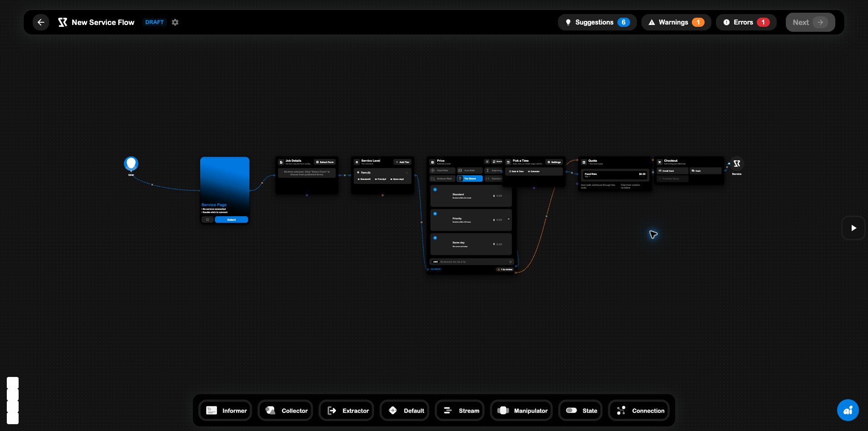This screenshot has width=868, height=431.
Task: Click the Next button
Action: pos(810,22)
